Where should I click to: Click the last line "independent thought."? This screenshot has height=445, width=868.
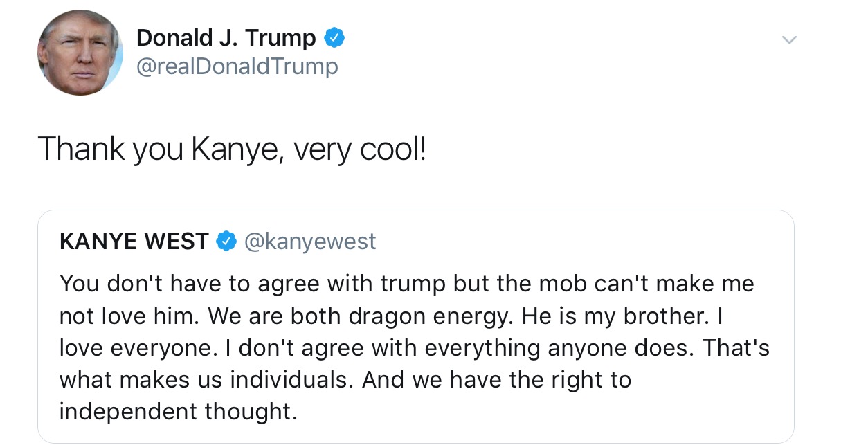[179, 412]
